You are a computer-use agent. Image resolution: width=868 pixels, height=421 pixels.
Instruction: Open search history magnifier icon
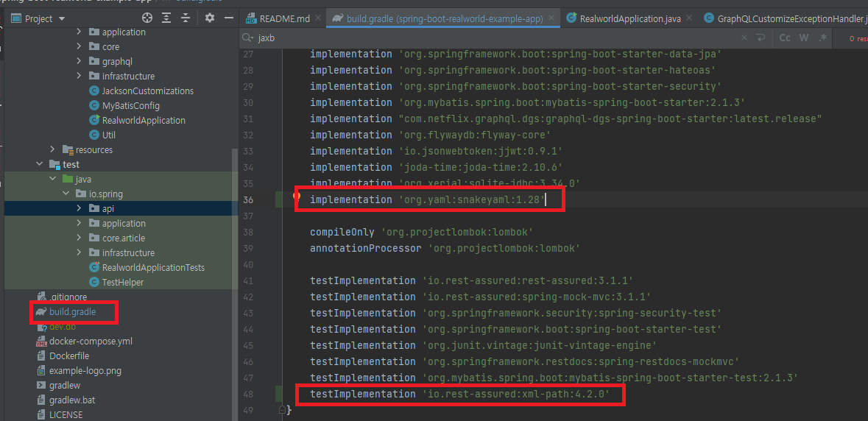point(247,38)
